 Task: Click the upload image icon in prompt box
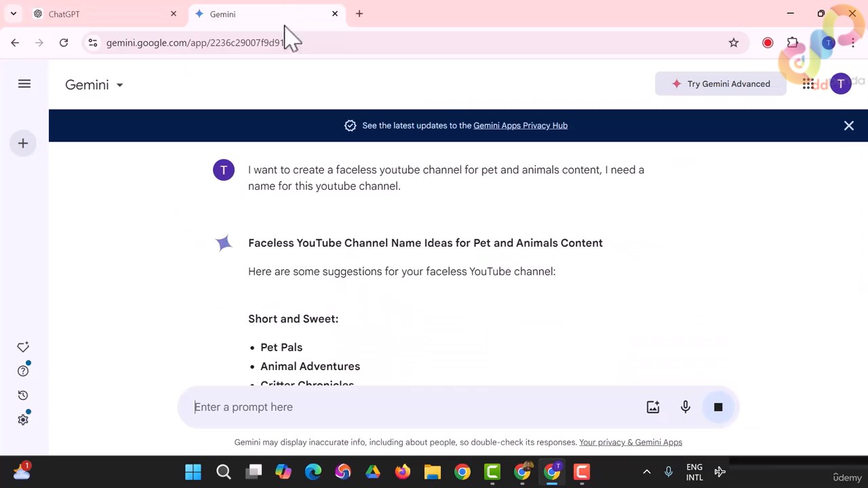click(x=653, y=407)
